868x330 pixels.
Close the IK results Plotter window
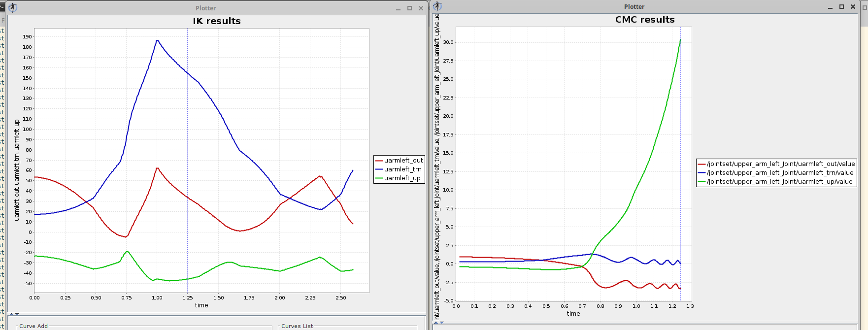[421, 8]
